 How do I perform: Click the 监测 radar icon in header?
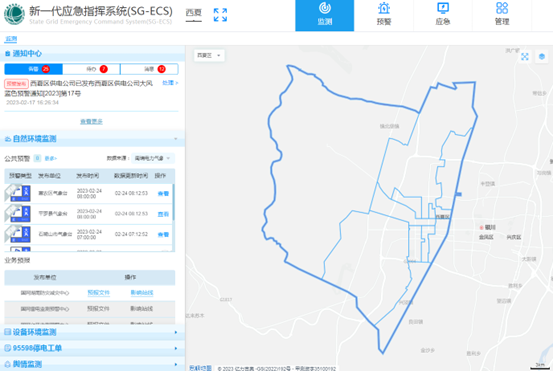coord(324,8)
